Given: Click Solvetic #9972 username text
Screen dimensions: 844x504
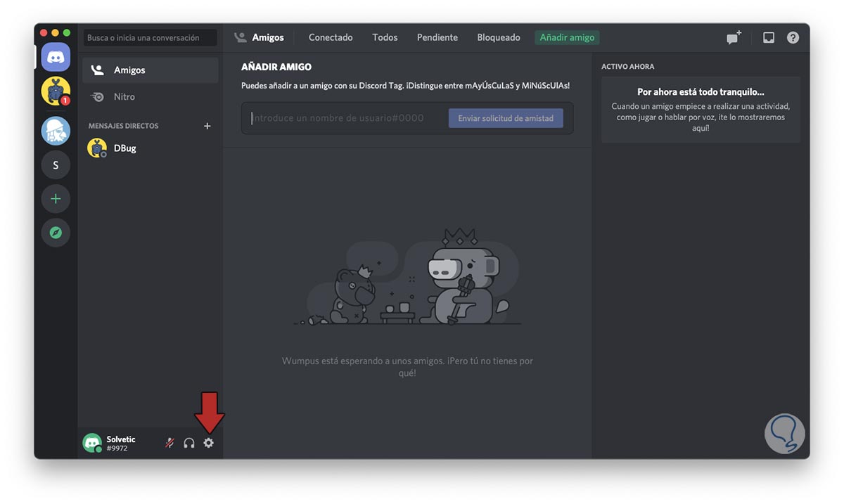Looking at the screenshot, I should click(121, 443).
